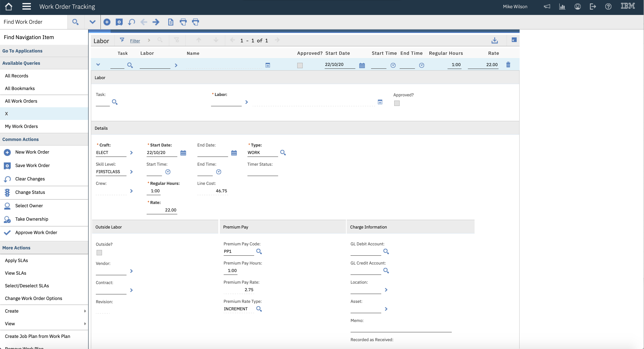The height and width of the screenshot is (349, 644).
Task: Click the GL Debit Account lookup icon
Action: tap(386, 251)
